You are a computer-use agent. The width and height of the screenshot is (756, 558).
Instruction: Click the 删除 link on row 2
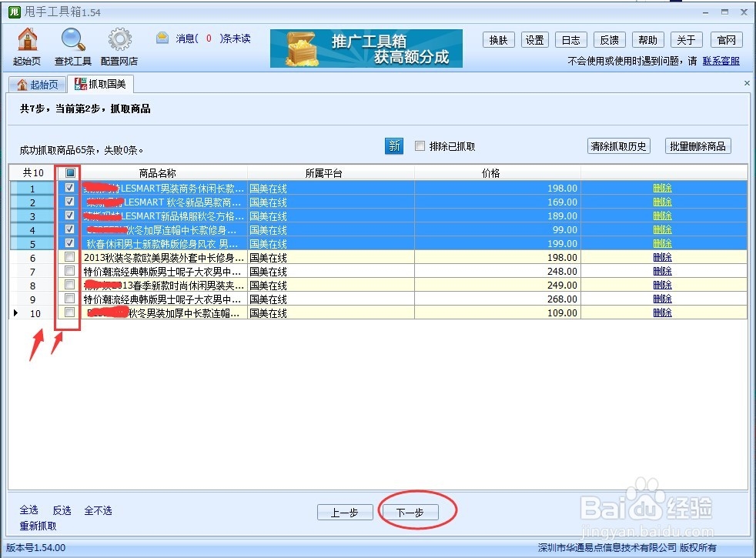(x=662, y=202)
